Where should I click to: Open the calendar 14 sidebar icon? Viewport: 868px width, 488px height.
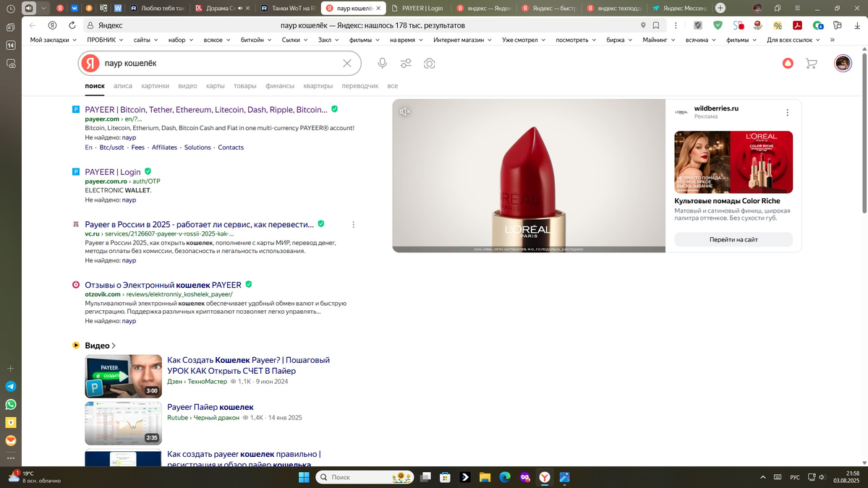pyautogui.click(x=11, y=45)
